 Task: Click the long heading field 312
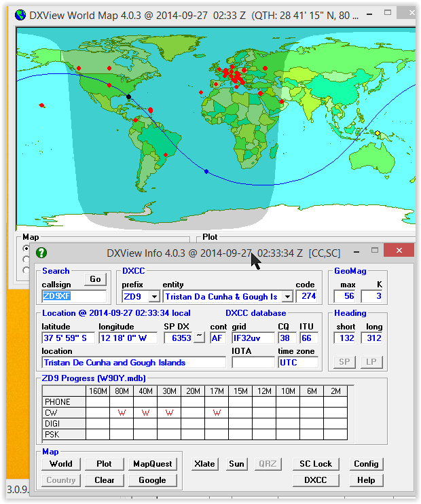(372, 338)
